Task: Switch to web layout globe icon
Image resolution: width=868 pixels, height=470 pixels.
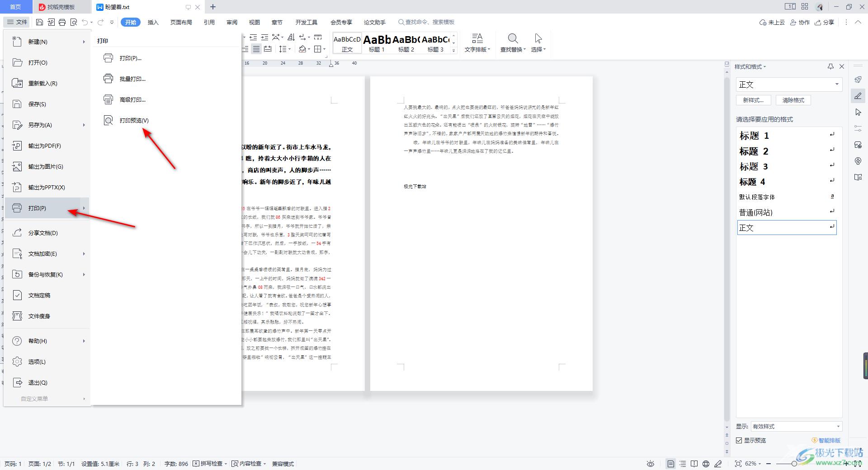Action: (x=706, y=464)
